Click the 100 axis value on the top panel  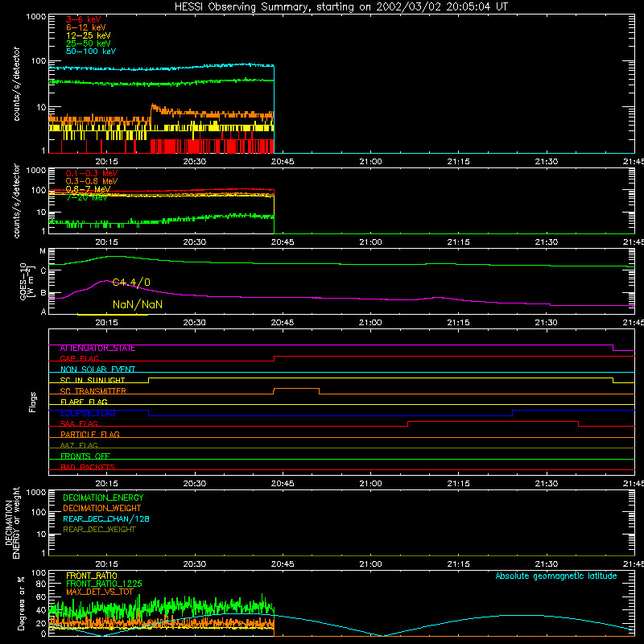click(39, 61)
